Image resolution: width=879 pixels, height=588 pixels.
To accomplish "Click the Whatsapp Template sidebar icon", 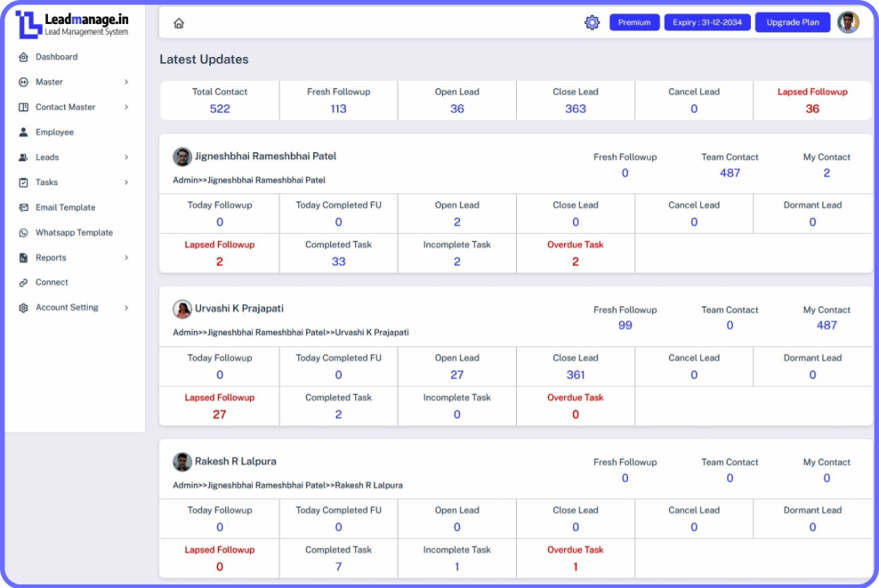I will click(23, 232).
